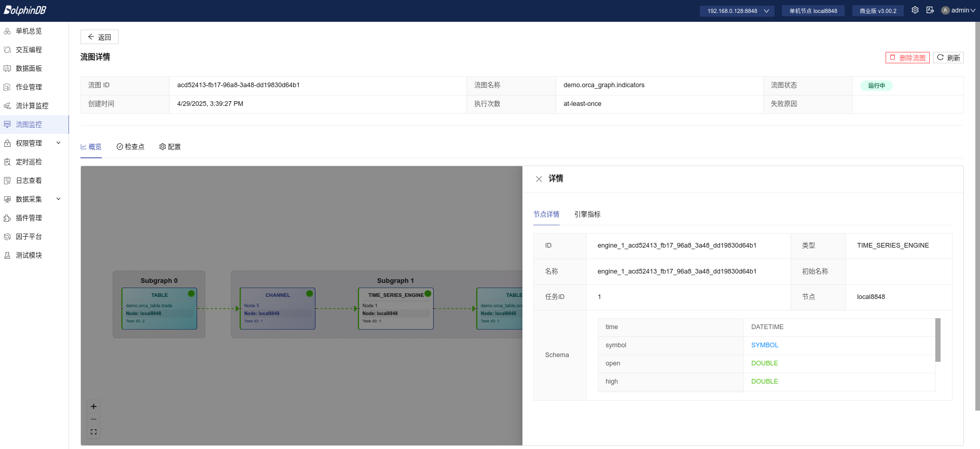Click the 返回 back button
The image size is (980, 449).
(x=100, y=37)
